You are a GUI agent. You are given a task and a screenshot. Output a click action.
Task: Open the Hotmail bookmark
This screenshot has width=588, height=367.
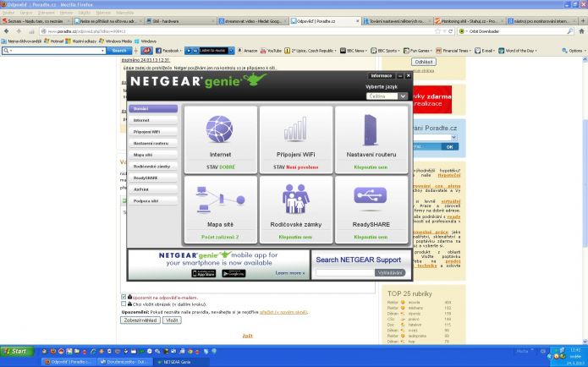click(53, 41)
